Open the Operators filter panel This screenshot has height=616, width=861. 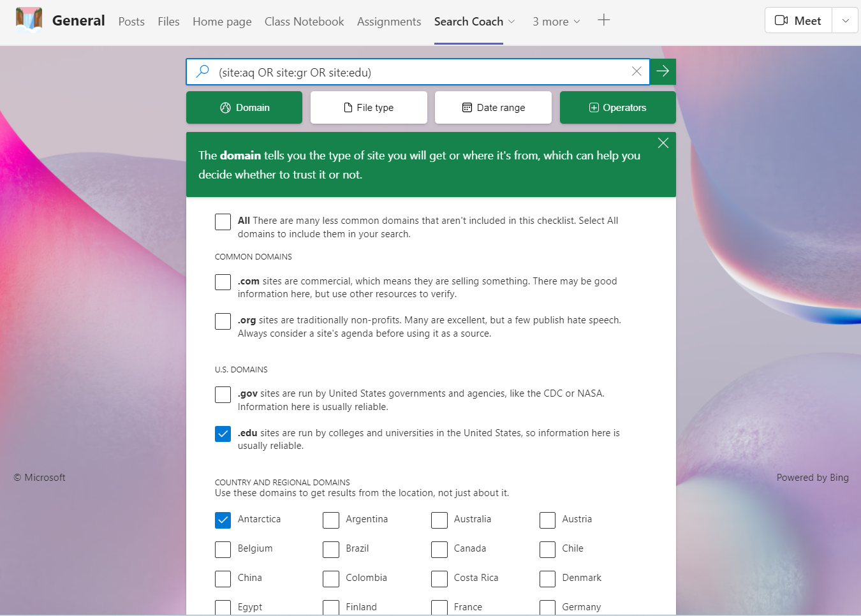[617, 108]
